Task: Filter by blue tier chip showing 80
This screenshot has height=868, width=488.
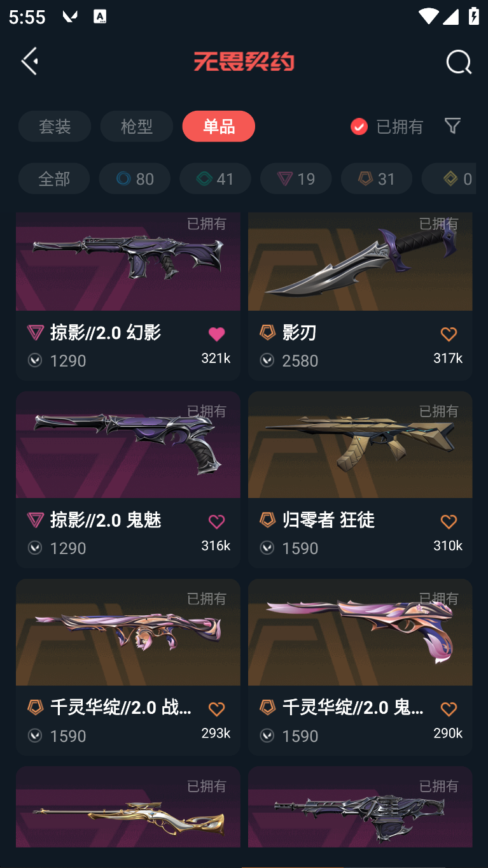Action: click(135, 178)
